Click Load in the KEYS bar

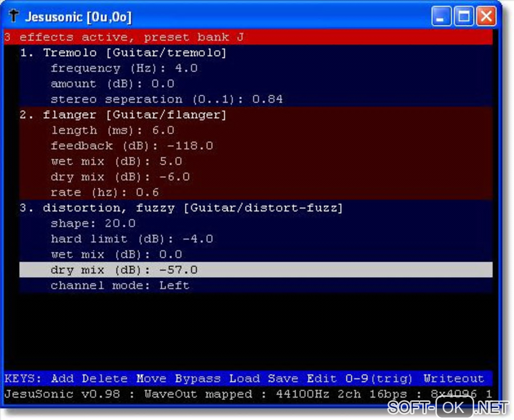(244, 379)
